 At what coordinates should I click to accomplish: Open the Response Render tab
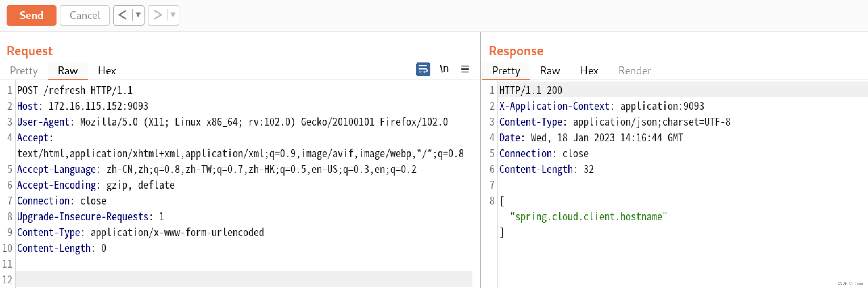click(x=634, y=70)
